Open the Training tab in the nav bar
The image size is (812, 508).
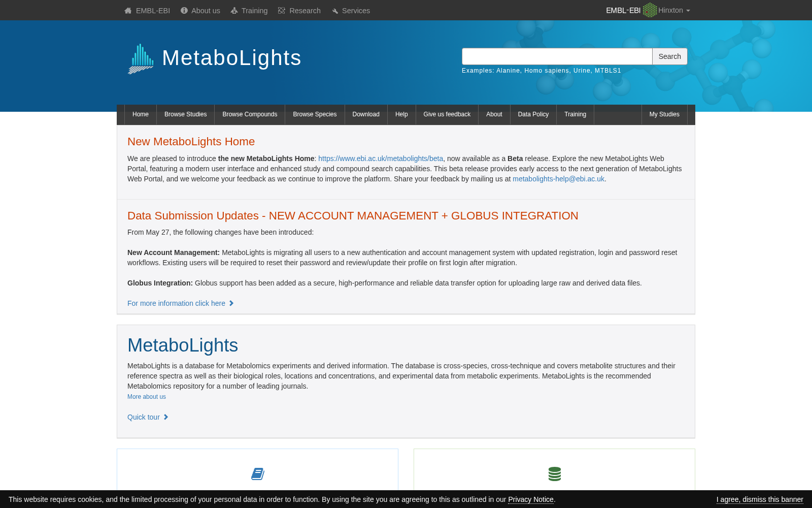tap(576, 114)
